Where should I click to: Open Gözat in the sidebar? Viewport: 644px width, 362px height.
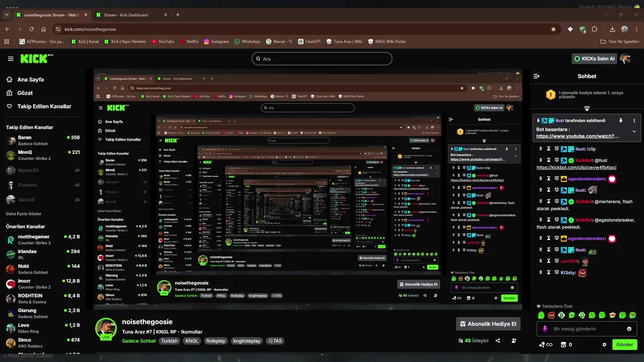click(25, 93)
